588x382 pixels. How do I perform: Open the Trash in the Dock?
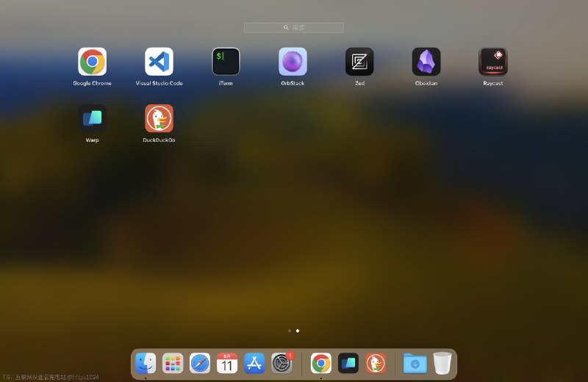(442, 363)
